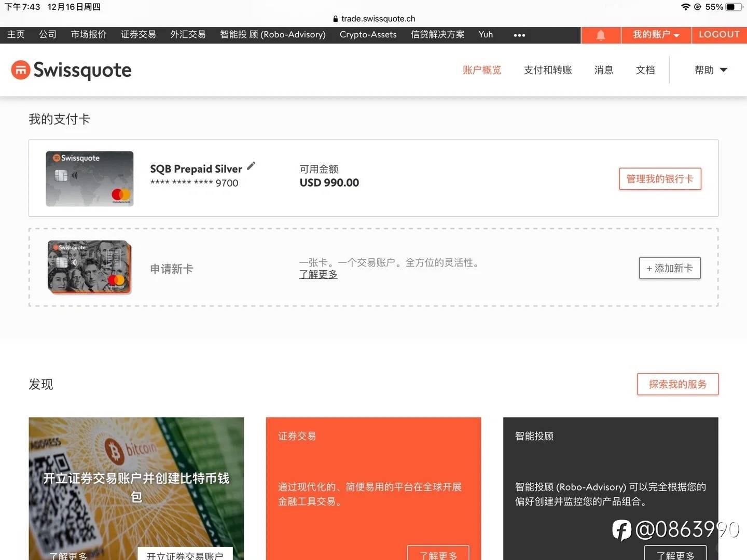
Task: Click the card number ending 9700
Action: coord(194,183)
